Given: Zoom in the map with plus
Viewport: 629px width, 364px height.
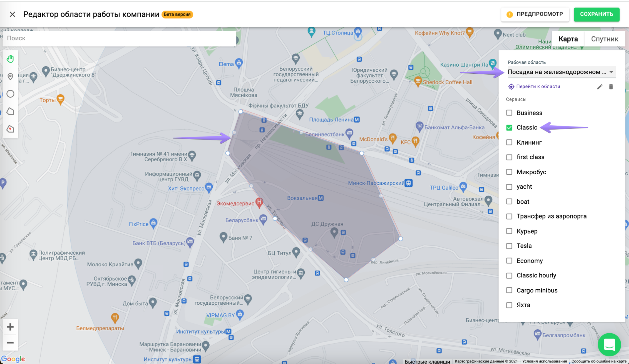Looking at the screenshot, I should (10, 327).
